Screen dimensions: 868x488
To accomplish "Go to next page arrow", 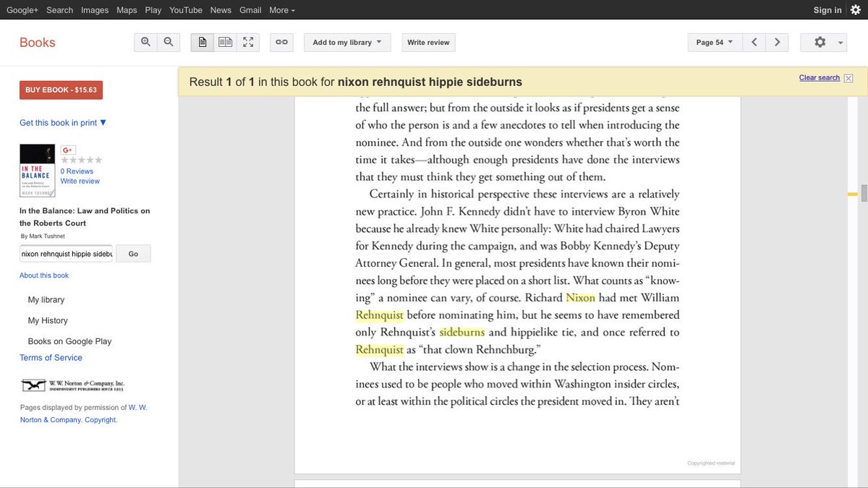I will point(777,43).
